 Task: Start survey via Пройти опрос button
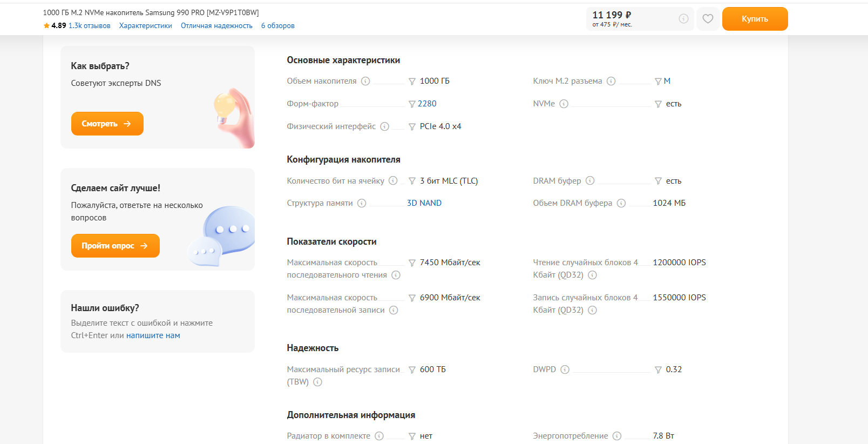[x=115, y=246]
